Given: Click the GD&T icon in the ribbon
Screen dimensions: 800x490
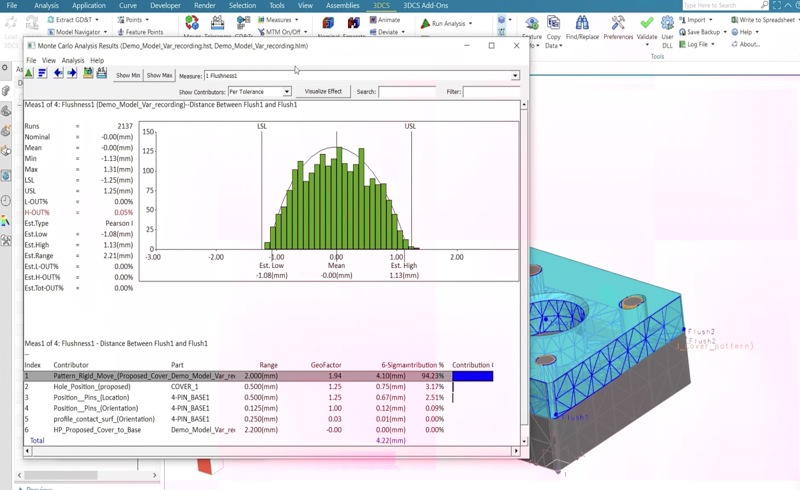Looking at the screenshot, I should click(x=243, y=23).
